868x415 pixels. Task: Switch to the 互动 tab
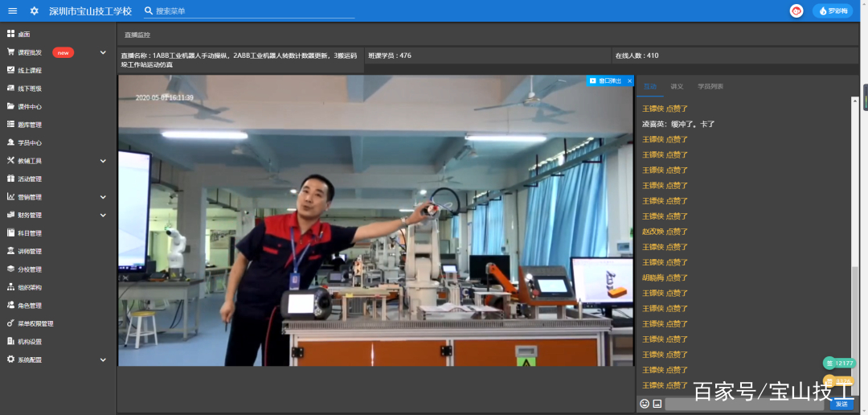pos(650,86)
